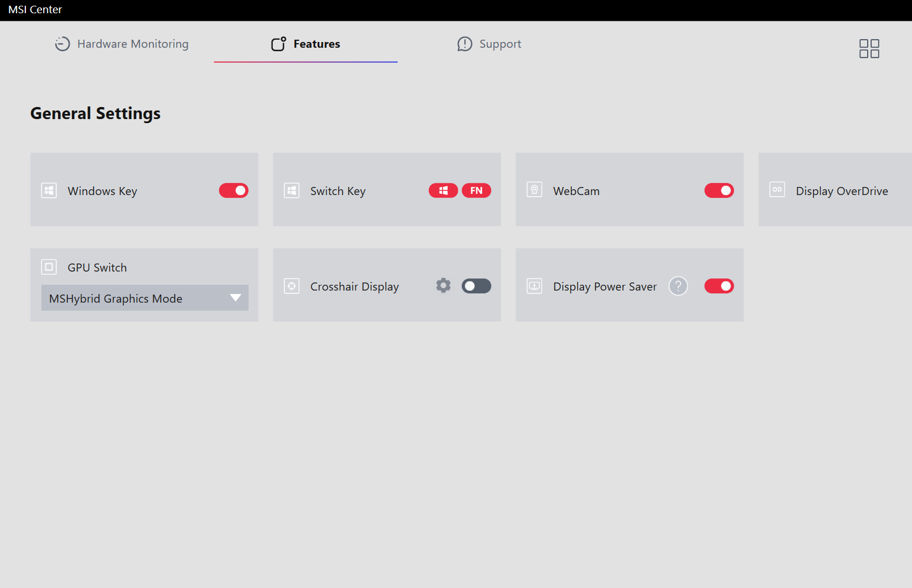Image resolution: width=912 pixels, height=588 pixels.
Task: Open Crosshair Display settings gear
Action: 443,286
